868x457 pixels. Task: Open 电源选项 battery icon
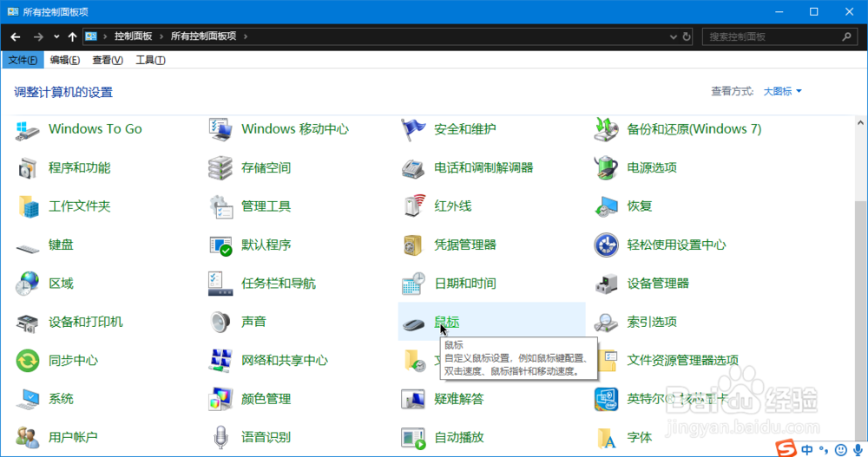606,168
